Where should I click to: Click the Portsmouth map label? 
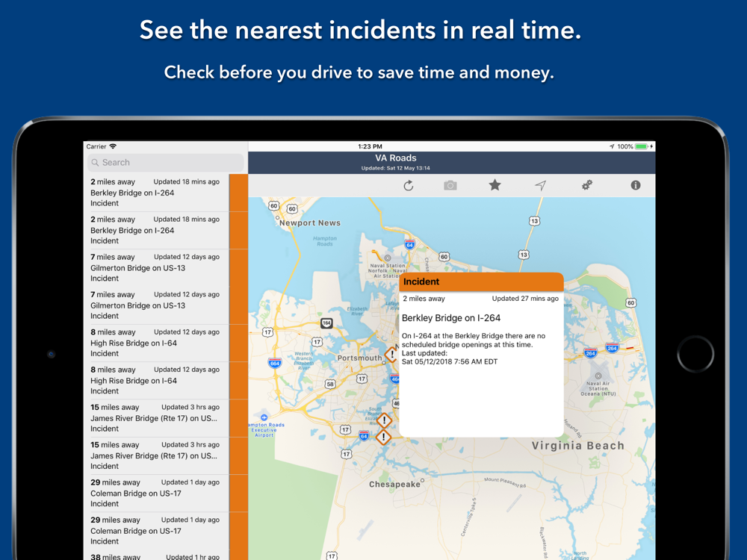[x=360, y=358]
